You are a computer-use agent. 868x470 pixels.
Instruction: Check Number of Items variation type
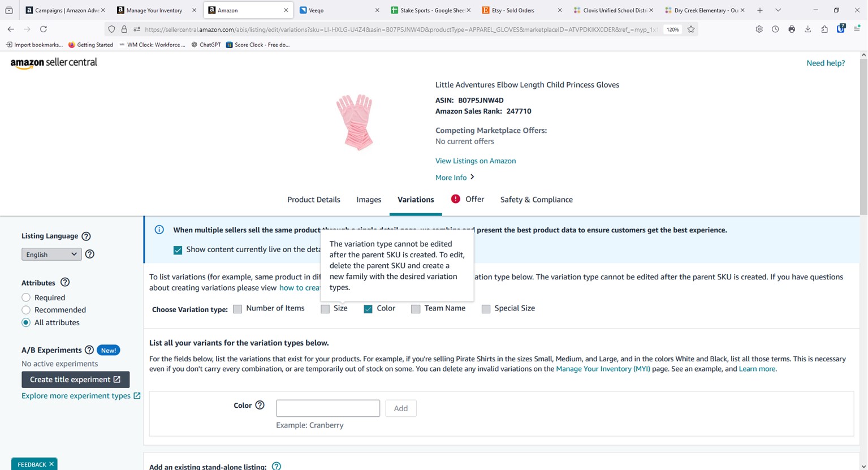click(237, 309)
